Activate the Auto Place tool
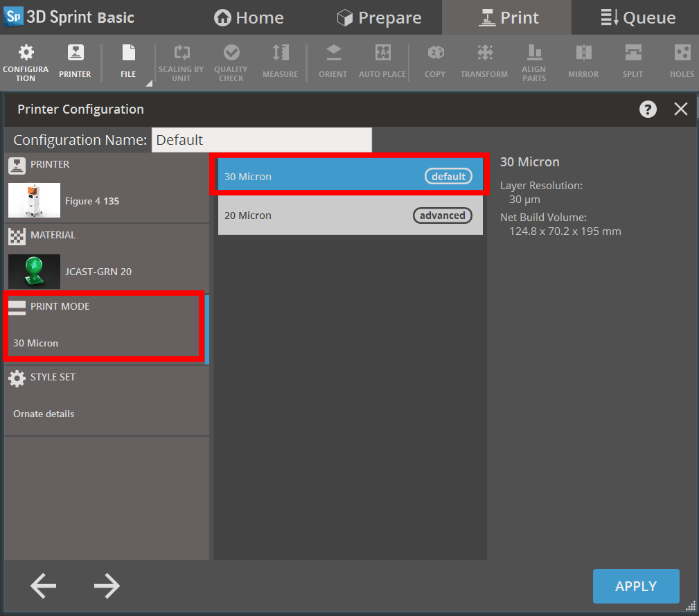The height and width of the screenshot is (616, 699). pyautogui.click(x=382, y=61)
